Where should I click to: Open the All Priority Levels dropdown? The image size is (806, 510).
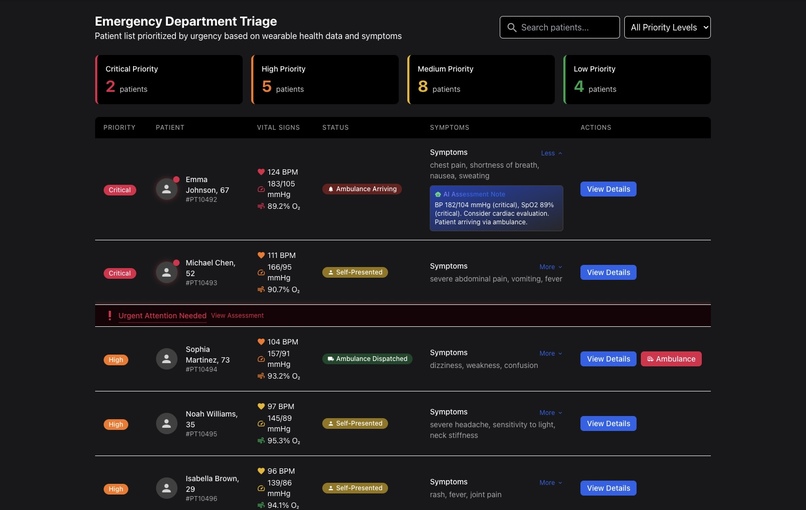[x=667, y=27]
